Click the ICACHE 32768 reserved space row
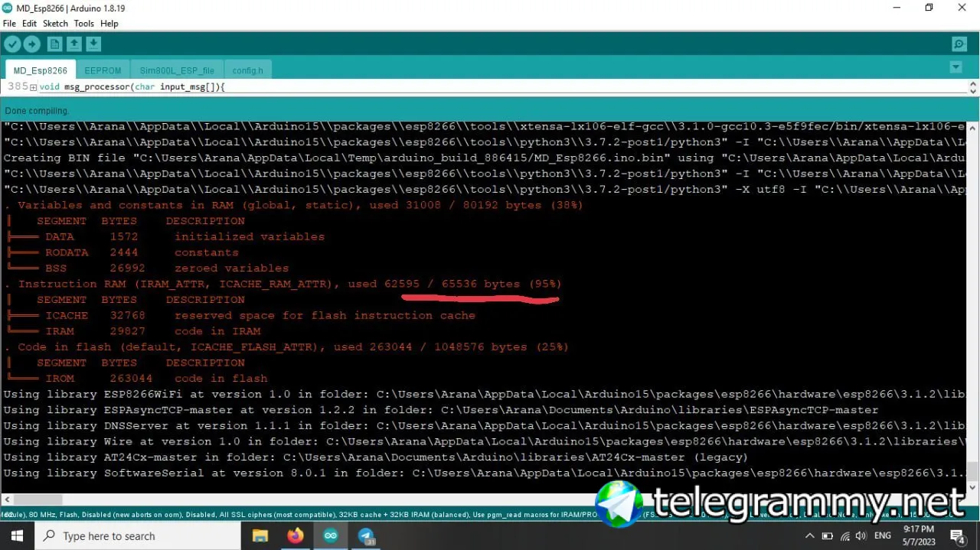The width and height of the screenshot is (980, 550). tap(240, 315)
